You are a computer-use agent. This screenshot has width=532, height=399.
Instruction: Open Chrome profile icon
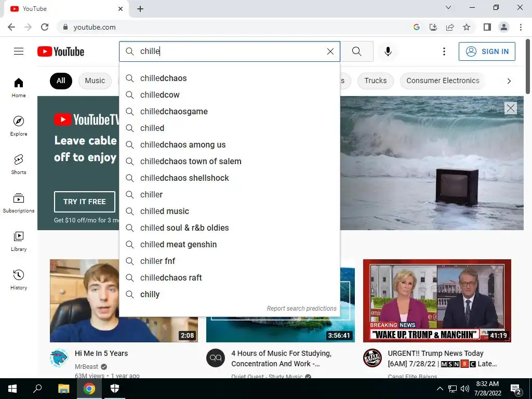pos(504,27)
